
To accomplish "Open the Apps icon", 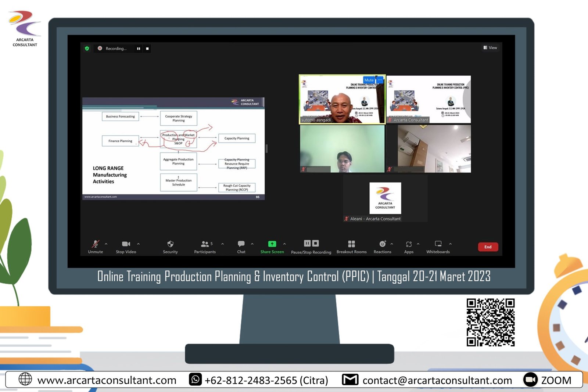I will point(409,244).
